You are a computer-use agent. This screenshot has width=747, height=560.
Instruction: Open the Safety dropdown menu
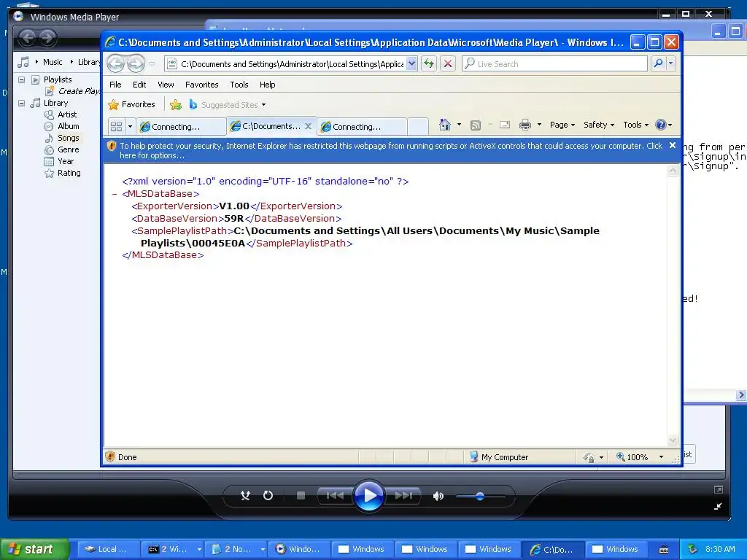(599, 125)
